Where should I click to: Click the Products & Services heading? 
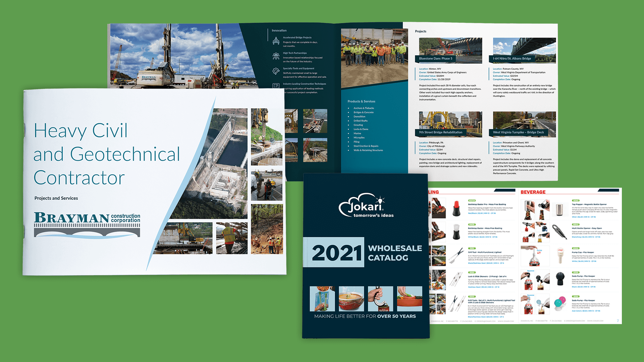[361, 101]
